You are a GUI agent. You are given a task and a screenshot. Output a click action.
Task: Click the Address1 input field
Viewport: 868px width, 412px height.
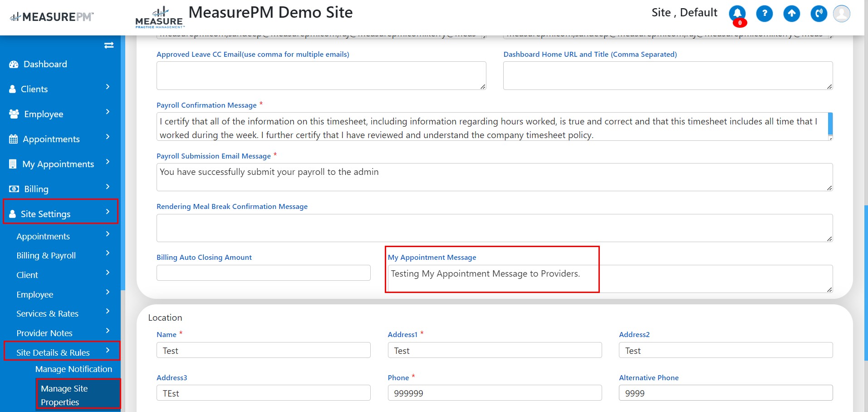(x=495, y=350)
